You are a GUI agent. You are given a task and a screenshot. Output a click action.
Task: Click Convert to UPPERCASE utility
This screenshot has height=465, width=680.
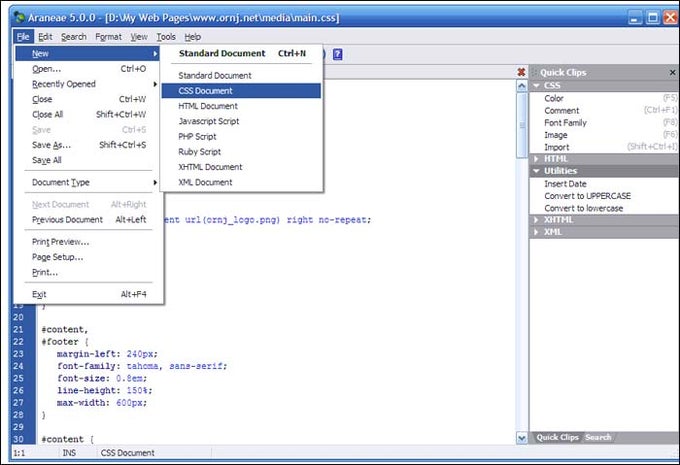[x=604, y=196]
